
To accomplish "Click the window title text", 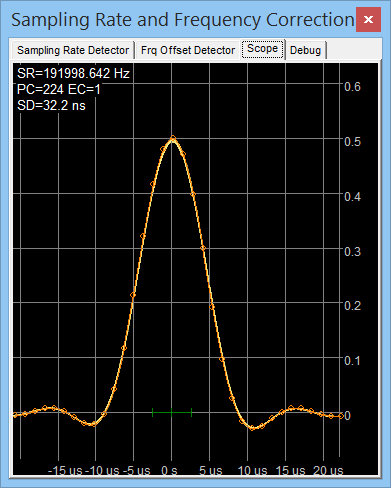I will tap(183, 20).
